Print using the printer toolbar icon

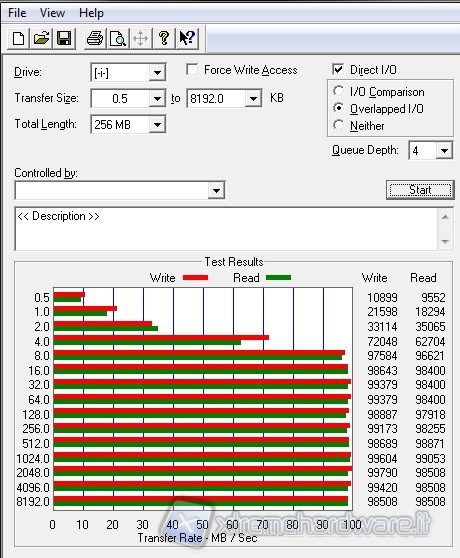coord(95,38)
